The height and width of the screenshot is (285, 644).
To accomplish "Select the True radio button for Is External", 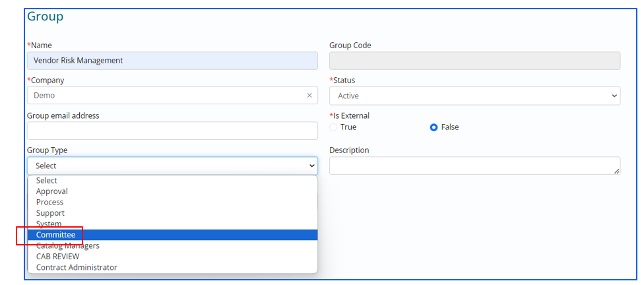I will [333, 127].
